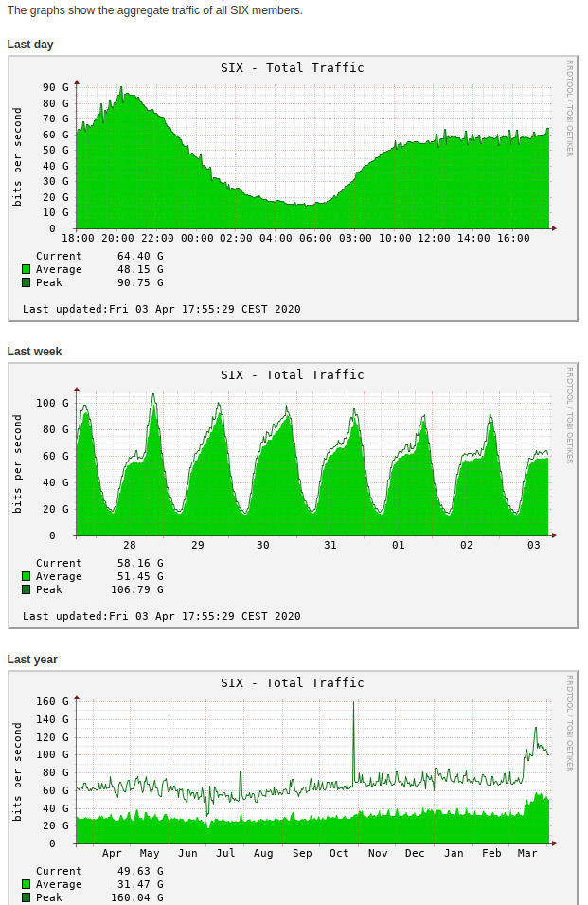This screenshot has height=905, width=588.
Task: Click the aggregate traffic description text at top
Action: pyautogui.click(x=154, y=10)
